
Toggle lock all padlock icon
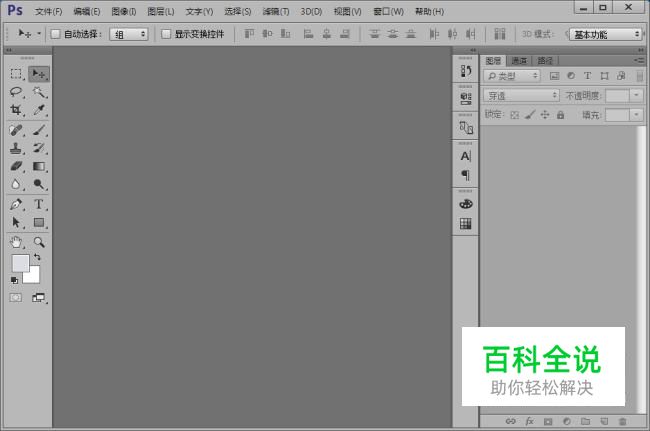560,115
